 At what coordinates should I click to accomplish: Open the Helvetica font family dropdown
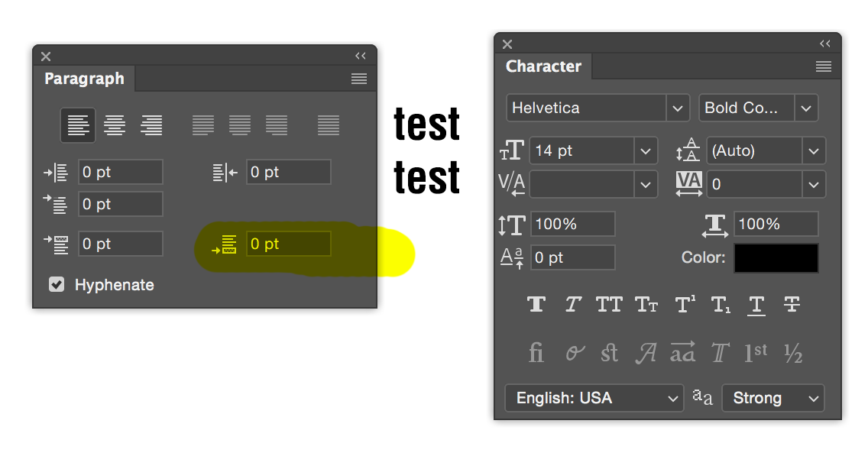678,108
